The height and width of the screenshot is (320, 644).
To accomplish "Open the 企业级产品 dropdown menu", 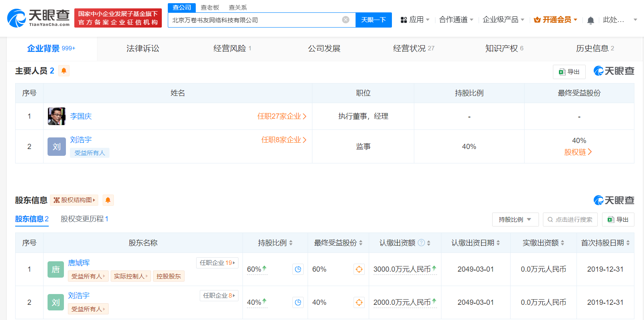I will click(x=503, y=20).
